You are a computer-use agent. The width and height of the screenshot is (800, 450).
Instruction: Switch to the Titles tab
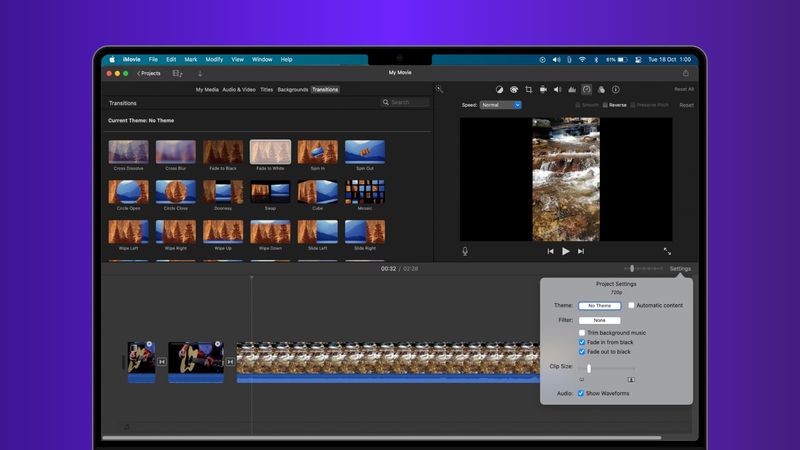[x=266, y=90]
